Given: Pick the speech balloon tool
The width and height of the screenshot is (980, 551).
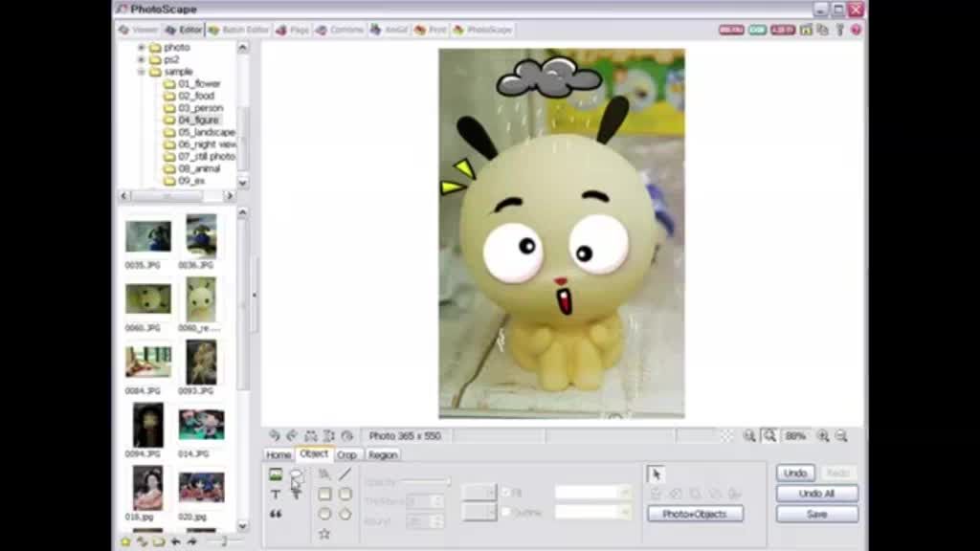Looking at the screenshot, I should tap(296, 474).
